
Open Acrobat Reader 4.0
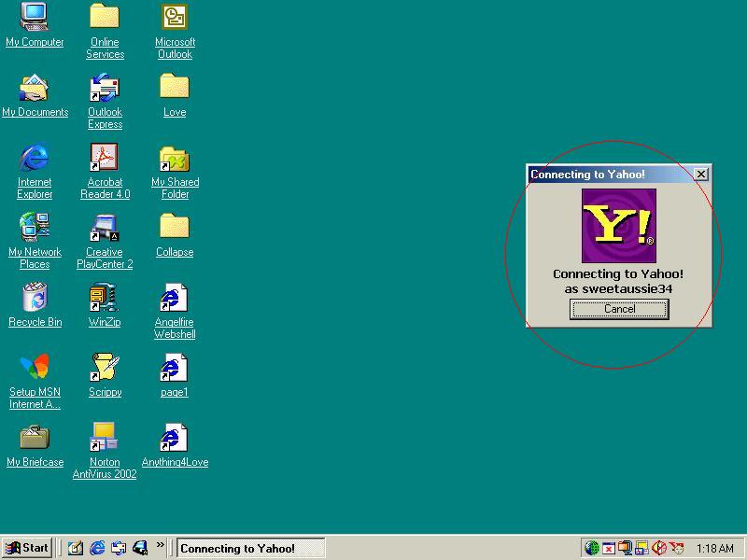(104, 159)
